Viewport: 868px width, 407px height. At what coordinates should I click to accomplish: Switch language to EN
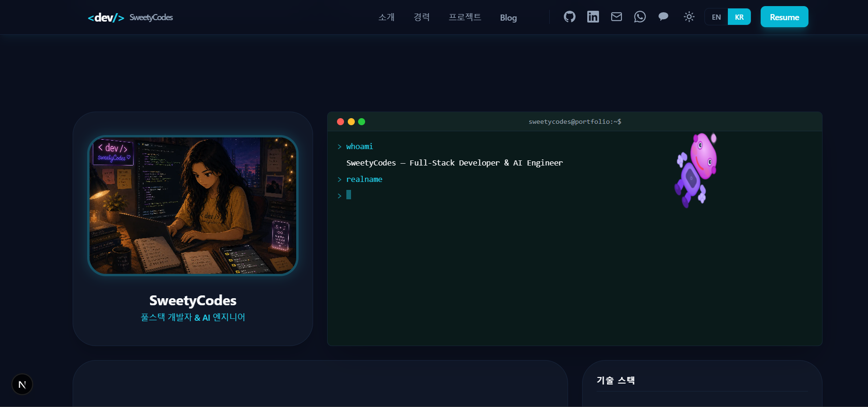click(716, 17)
